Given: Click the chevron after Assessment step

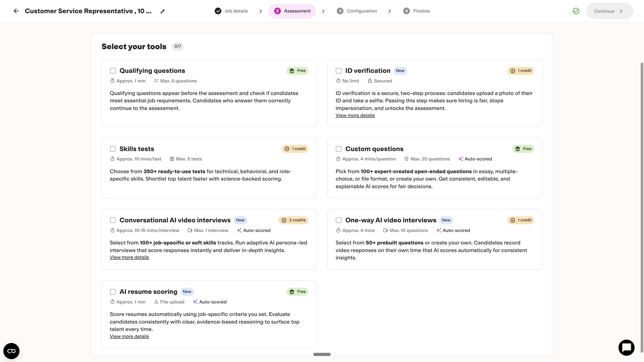Looking at the screenshot, I should (x=323, y=11).
